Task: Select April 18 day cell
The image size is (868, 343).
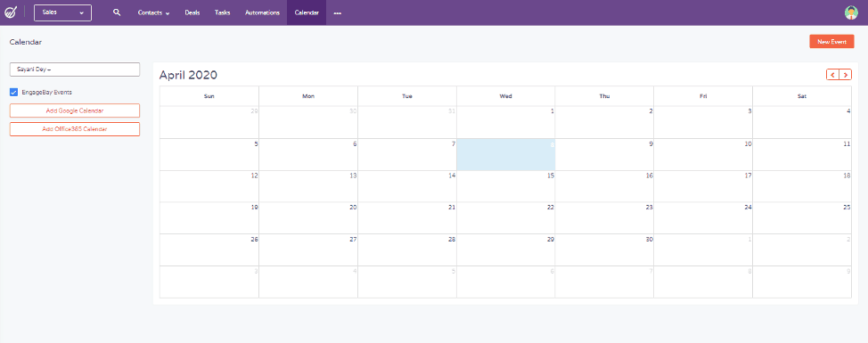Action: click(x=801, y=186)
